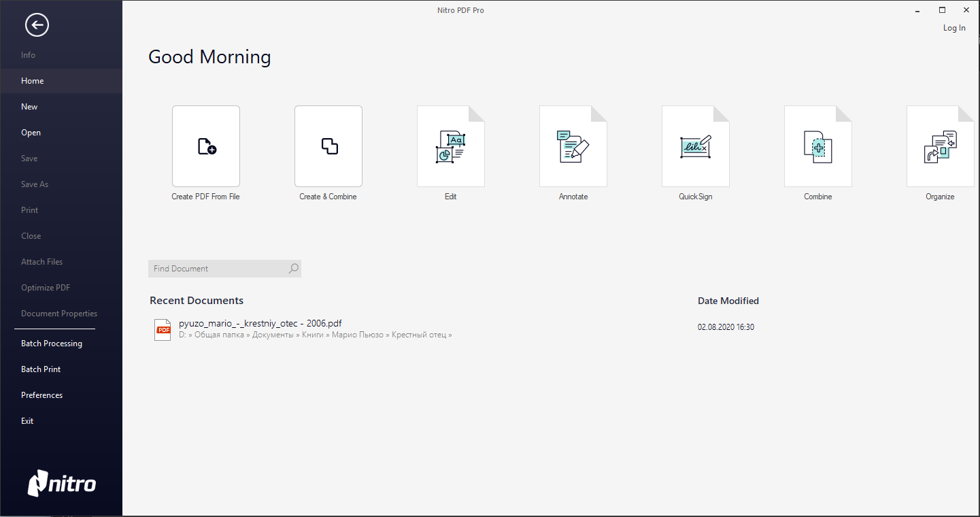980x517 pixels.
Task: Click the back arrow circle icon
Action: [x=37, y=25]
